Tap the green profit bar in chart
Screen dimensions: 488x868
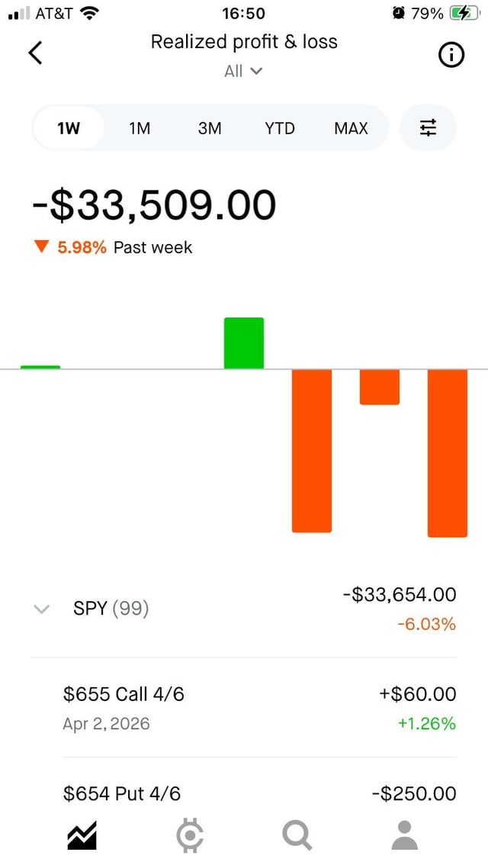click(x=244, y=343)
